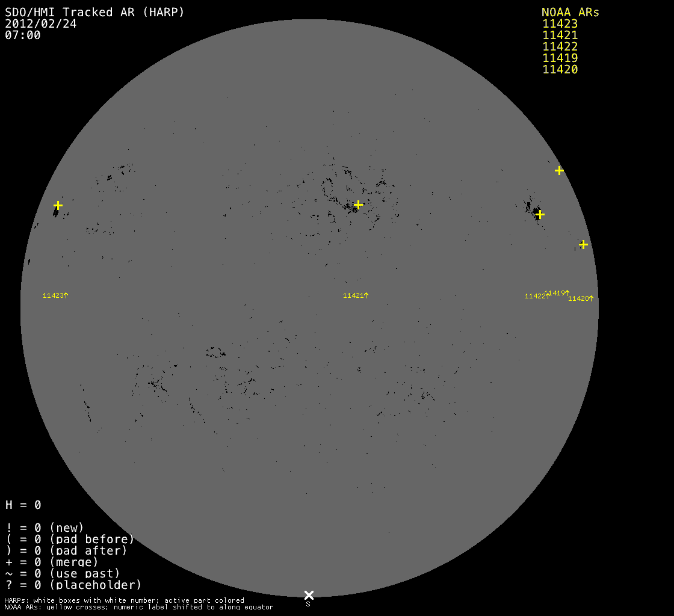Click the SDO/HMI Tracked AR (HARP) title

pos(94,12)
